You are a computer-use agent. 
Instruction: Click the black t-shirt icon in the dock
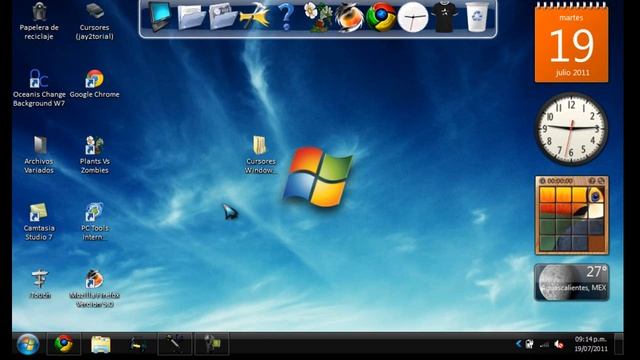(444, 17)
